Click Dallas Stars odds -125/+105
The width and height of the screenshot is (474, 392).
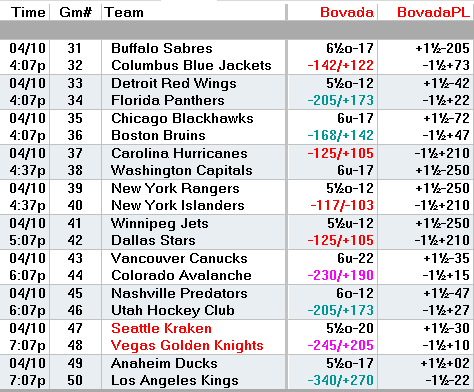point(340,240)
